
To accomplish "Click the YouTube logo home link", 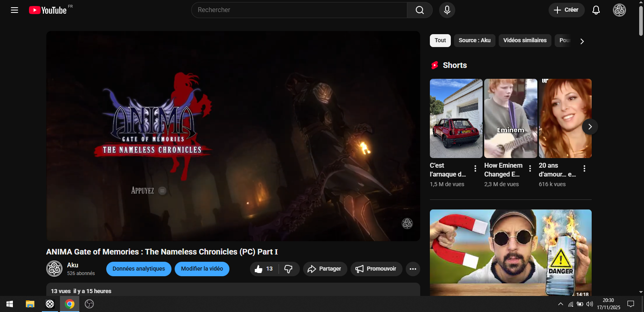I will 48,10.
